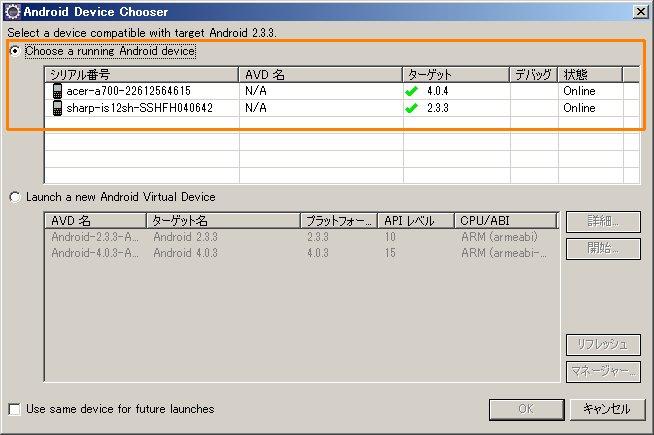
Task: Sort running devices by AVD 名 column
Action: point(320,75)
